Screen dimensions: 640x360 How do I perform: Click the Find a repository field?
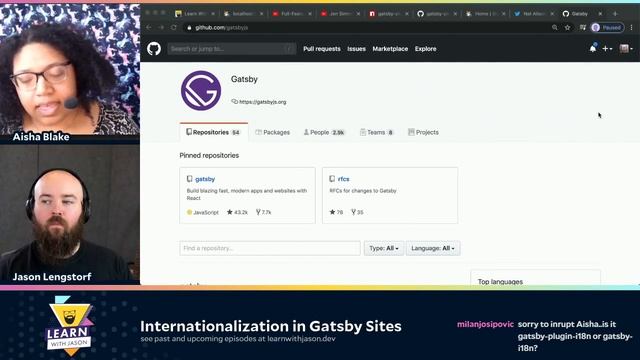point(270,248)
